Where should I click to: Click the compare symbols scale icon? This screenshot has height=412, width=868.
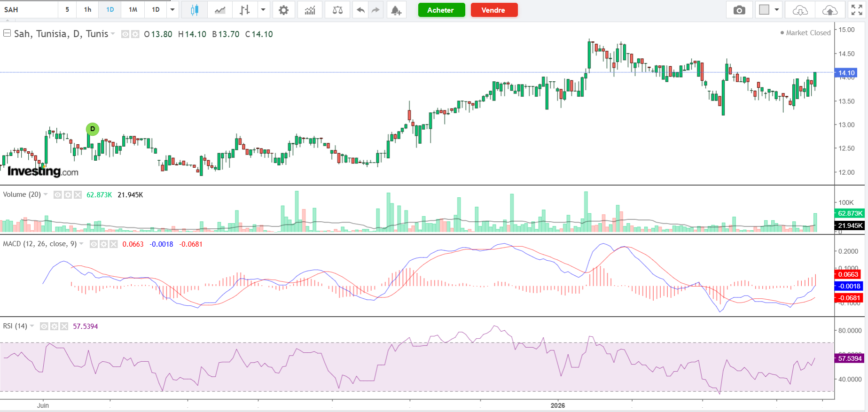[x=337, y=10]
